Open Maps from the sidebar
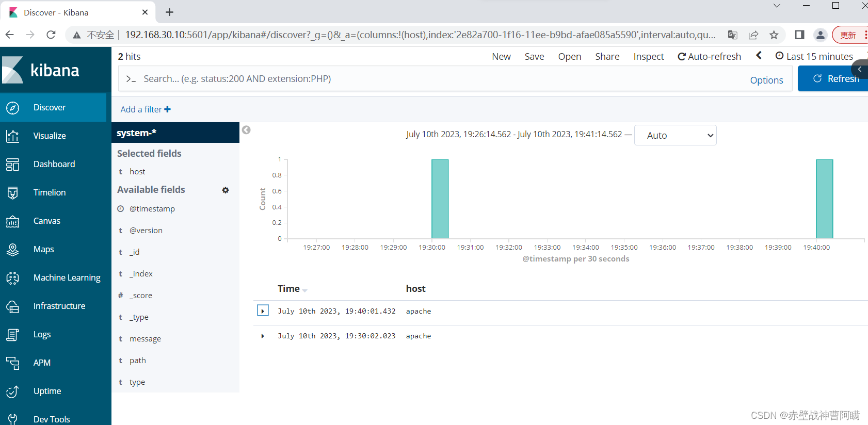The image size is (868, 425). click(x=44, y=249)
